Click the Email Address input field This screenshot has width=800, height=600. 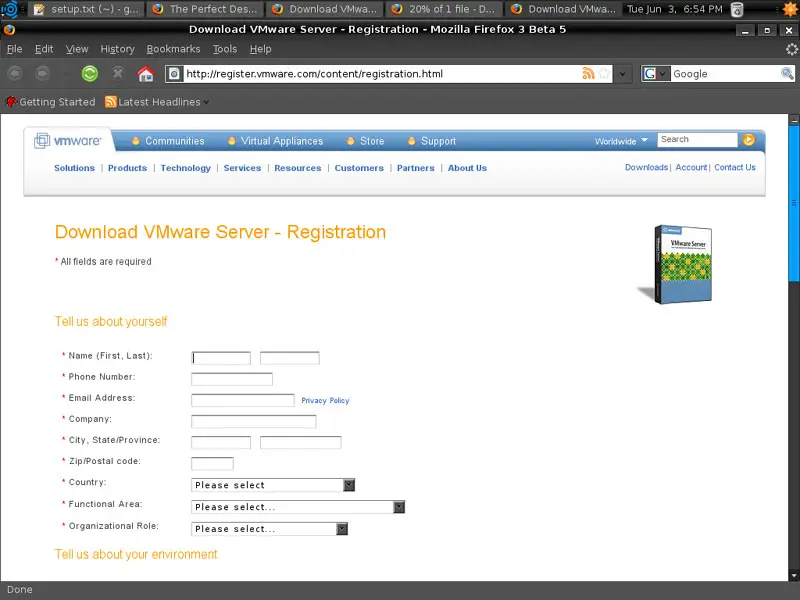click(x=243, y=400)
